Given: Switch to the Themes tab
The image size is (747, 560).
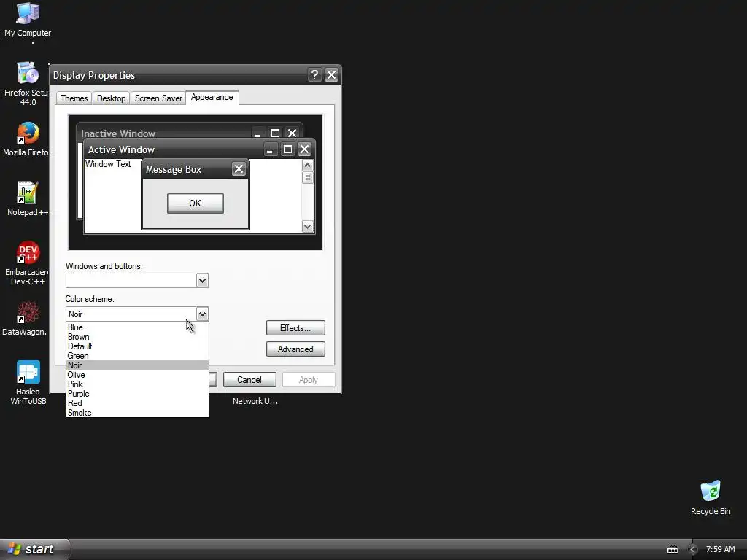Looking at the screenshot, I should coord(74,98).
